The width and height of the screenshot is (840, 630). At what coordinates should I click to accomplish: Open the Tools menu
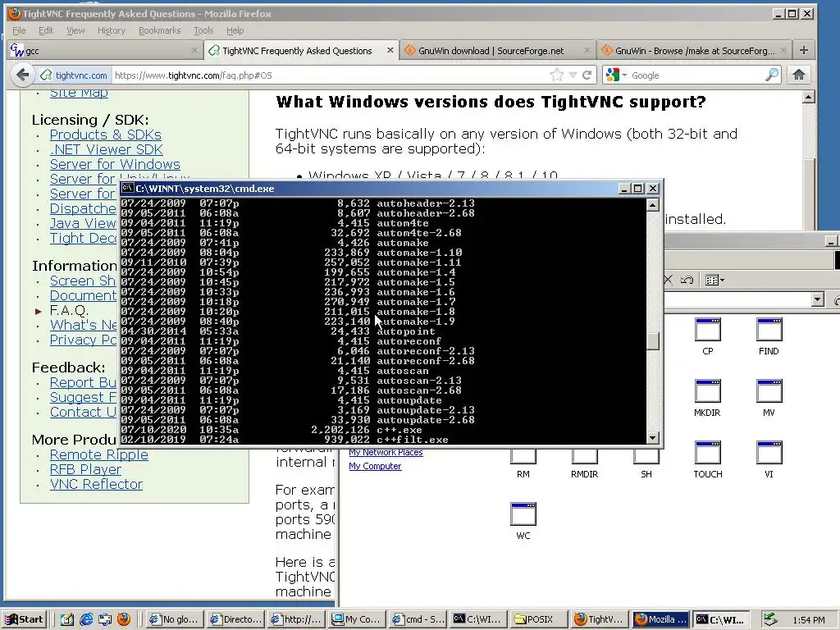pos(203,30)
